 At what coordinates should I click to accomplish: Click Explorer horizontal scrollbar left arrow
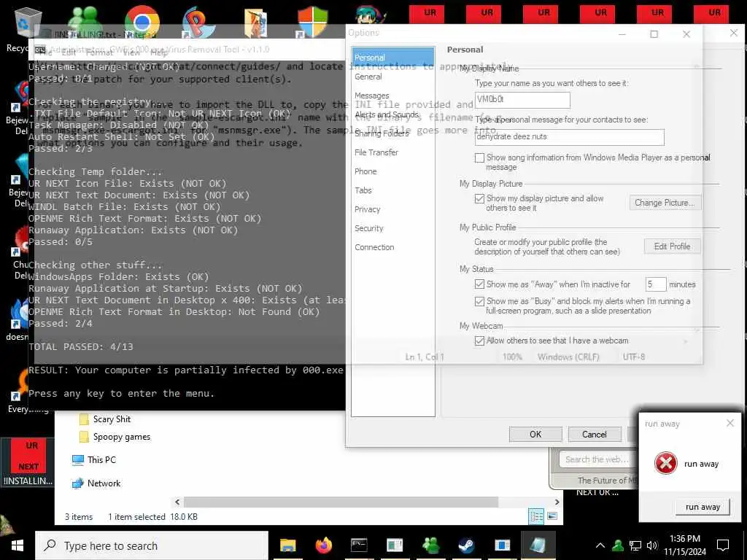177,502
